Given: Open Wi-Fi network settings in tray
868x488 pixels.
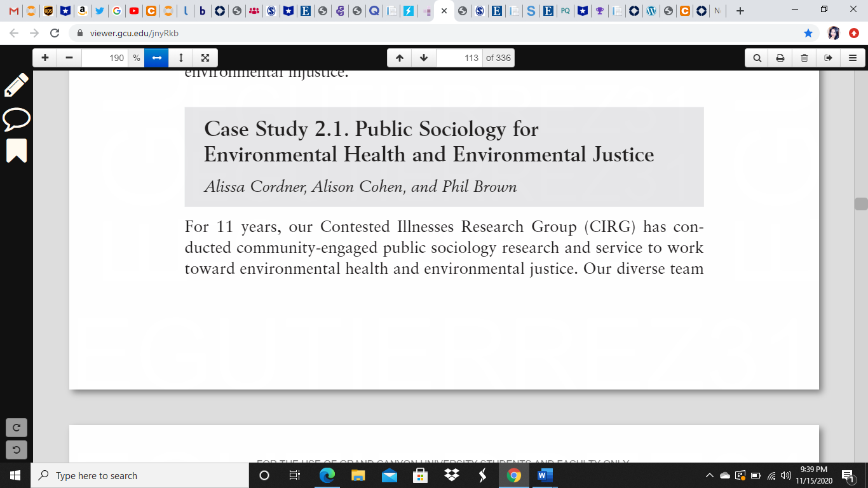Looking at the screenshot, I should pos(771,475).
